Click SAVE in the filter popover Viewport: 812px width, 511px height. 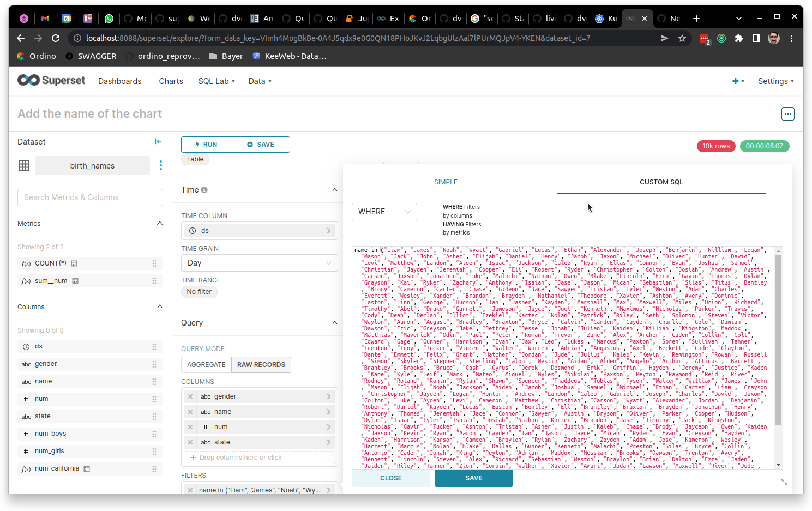pos(473,478)
